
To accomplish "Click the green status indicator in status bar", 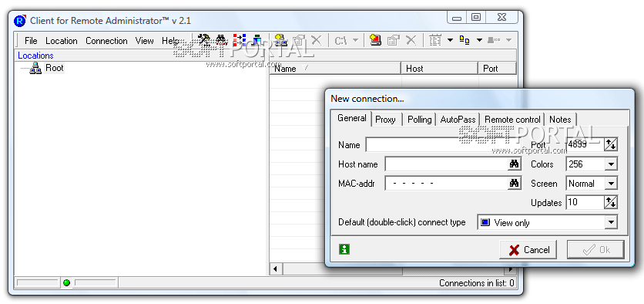I will click(x=66, y=282).
